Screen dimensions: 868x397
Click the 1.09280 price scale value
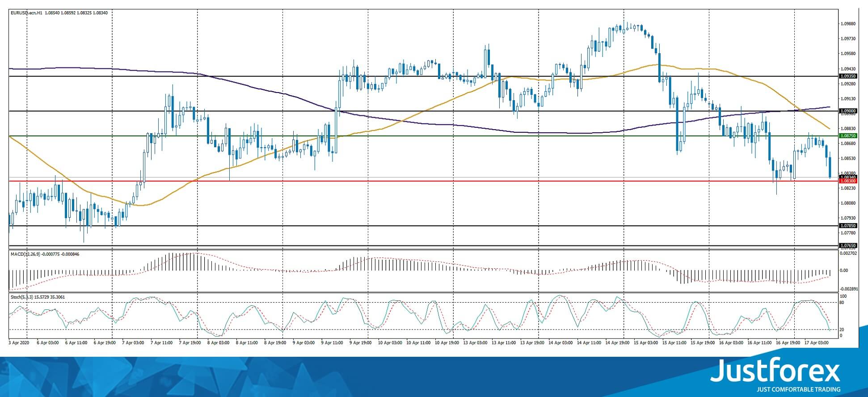(x=848, y=84)
